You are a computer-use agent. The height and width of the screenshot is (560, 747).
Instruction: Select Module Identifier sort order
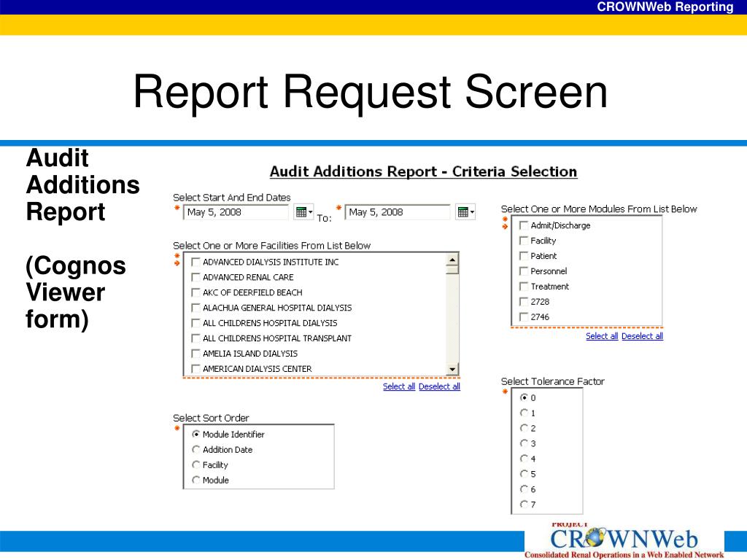pyautogui.click(x=196, y=435)
